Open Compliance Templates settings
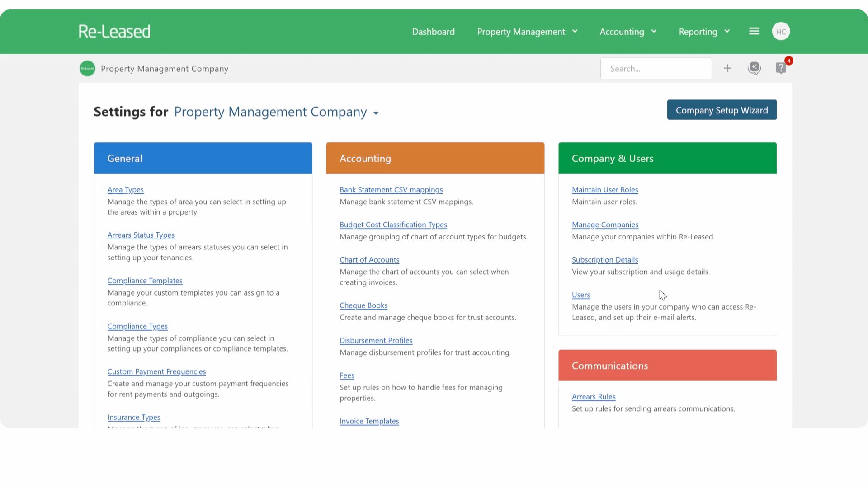This screenshot has width=868, height=488. click(x=145, y=281)
